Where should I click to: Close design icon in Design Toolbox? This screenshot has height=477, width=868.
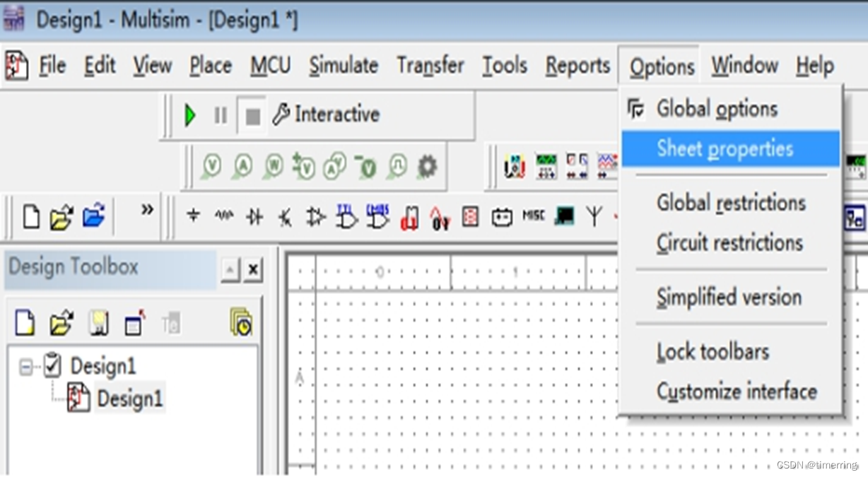click(134, 322)
